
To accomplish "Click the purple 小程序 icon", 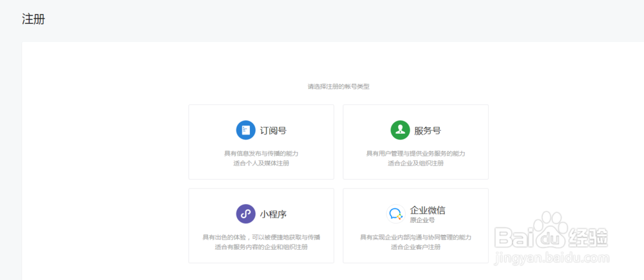I will click(x=246, y=214).
